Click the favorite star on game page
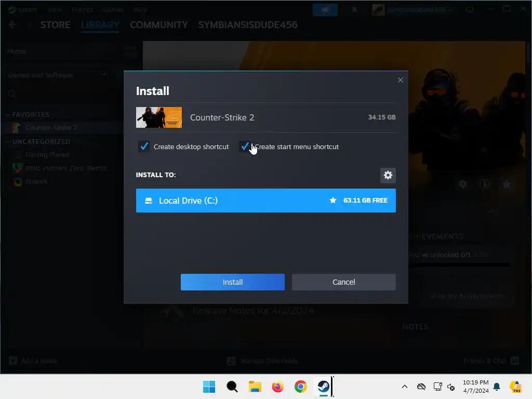This screenshot has width=532, height=399. pos(507,184)
